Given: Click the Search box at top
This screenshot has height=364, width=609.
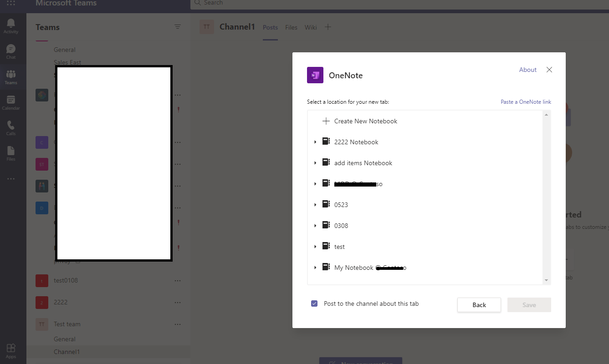Looking at the screenshot, I should tap(399, 4).
